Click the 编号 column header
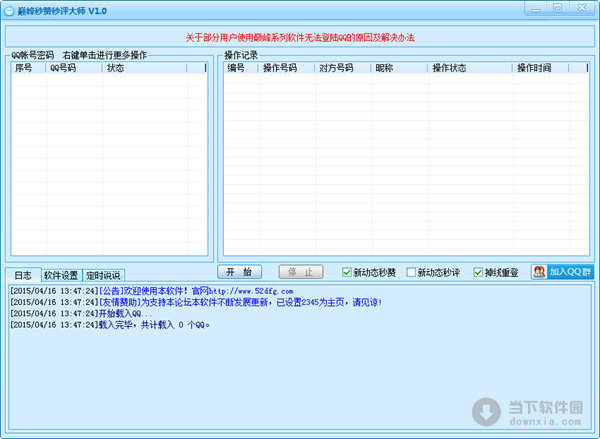The width and height of the screenshot is (600, 439). tap(241, 68)
